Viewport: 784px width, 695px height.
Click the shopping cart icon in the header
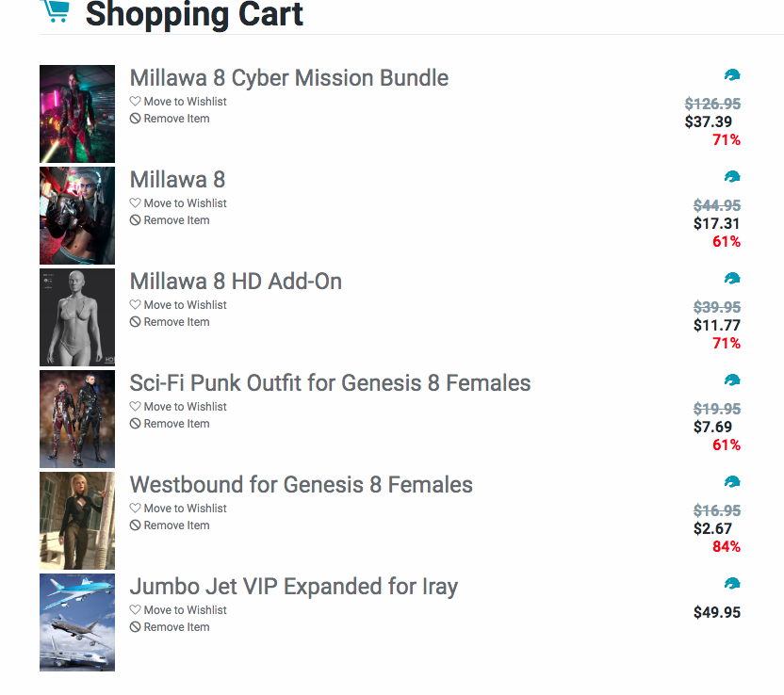57,10
